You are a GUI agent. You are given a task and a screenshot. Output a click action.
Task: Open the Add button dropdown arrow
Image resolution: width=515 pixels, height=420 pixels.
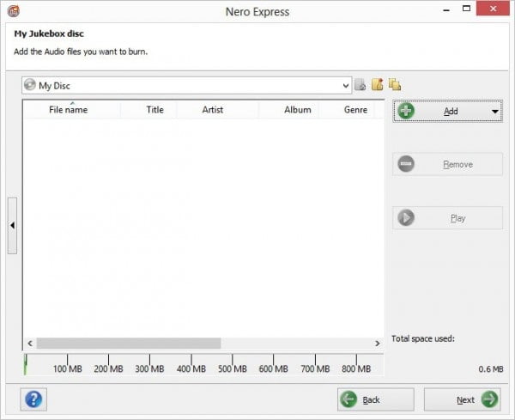tap(495, 112)
